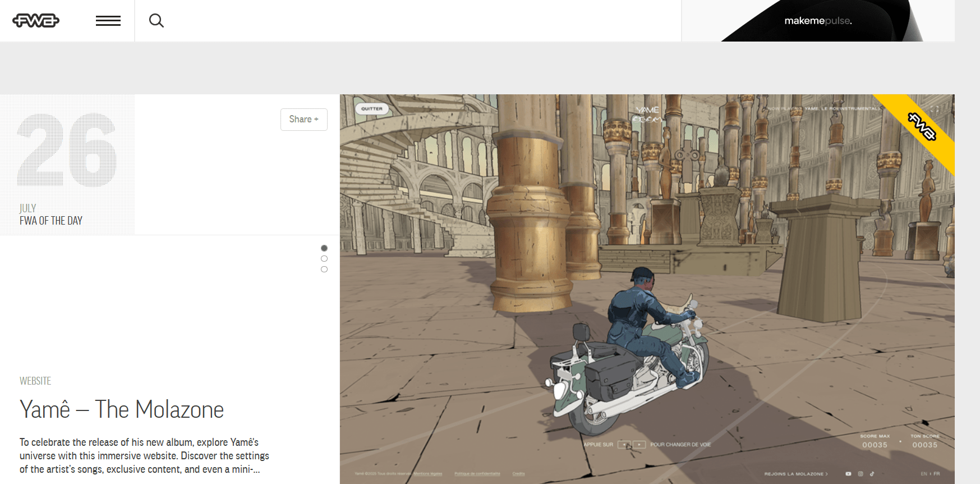Open the makemepulse sponsor banner
Screen dimensions: 980x484
coord(818,21)
